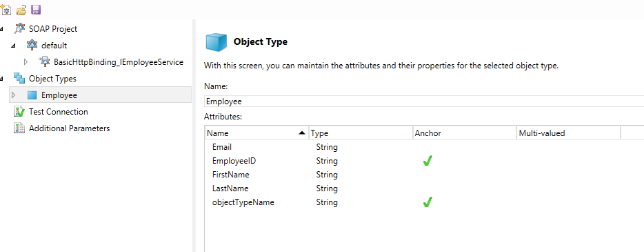Select the objectTypeName attribute row
Screen dimensions: 644x252
pyautogui.click(x=424, y=202)
